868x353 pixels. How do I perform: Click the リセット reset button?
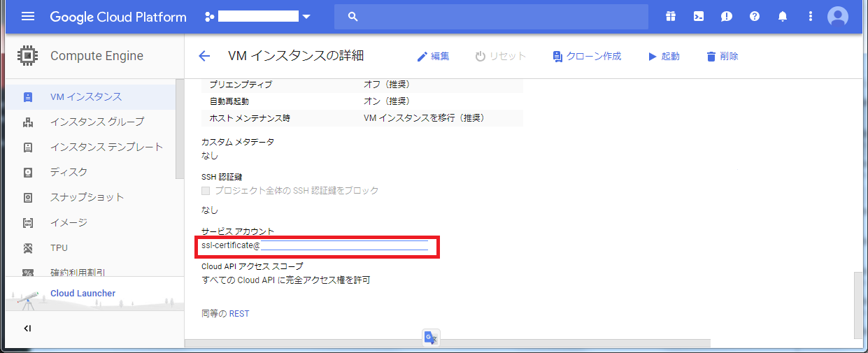coord(501,56)
